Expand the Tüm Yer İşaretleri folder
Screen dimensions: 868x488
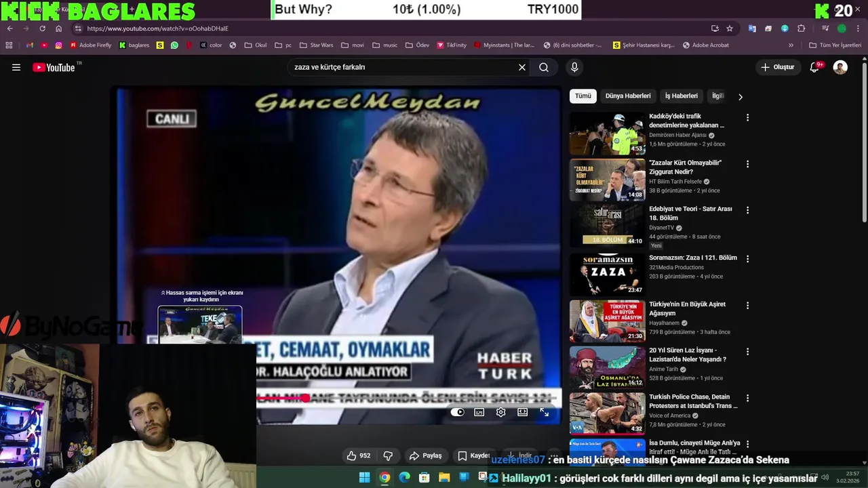coord(835,45)
